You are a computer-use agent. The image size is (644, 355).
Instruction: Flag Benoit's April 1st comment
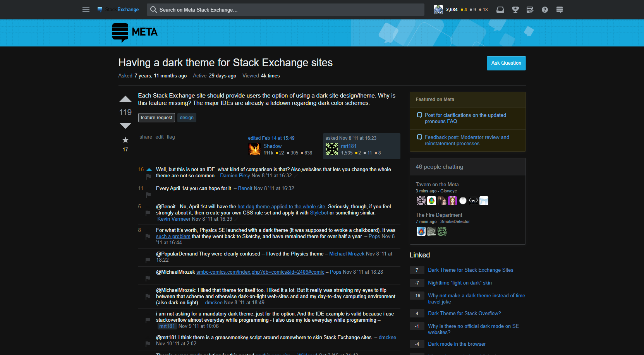(x=148, y=195)
